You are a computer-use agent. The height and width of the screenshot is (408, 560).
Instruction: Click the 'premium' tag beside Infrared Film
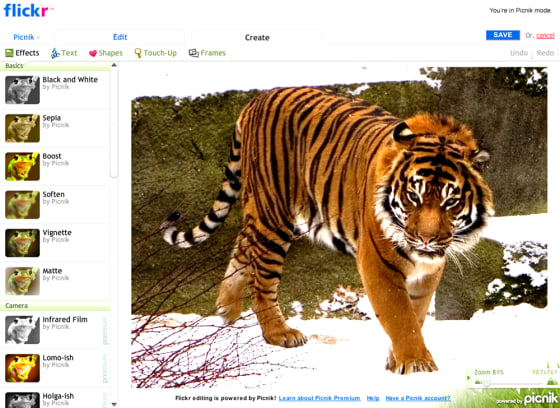[105, 330]
